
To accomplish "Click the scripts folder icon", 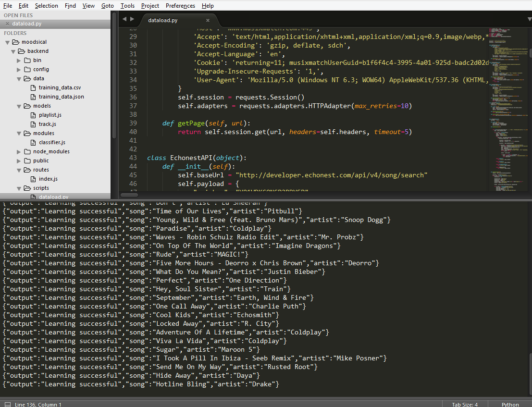I will [x=27, y=188].
